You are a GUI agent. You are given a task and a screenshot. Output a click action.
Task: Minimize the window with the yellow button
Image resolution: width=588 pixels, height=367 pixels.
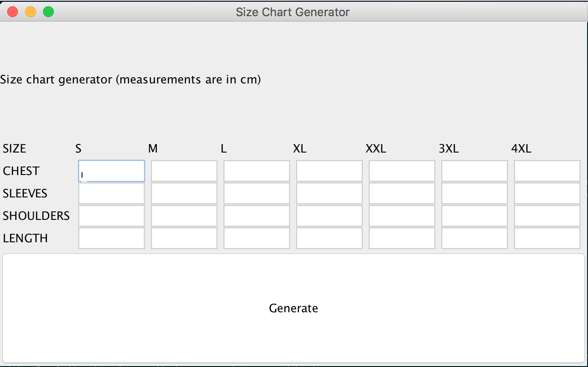pos(30,12)
